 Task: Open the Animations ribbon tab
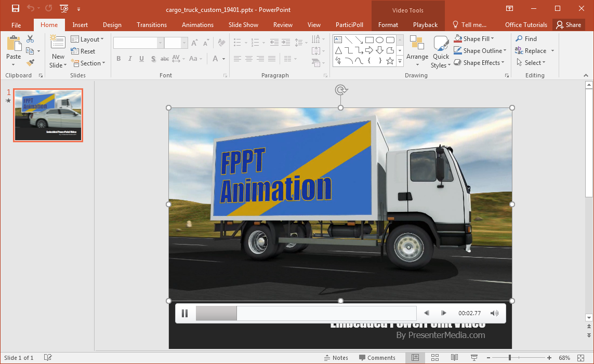coord(197,24)
